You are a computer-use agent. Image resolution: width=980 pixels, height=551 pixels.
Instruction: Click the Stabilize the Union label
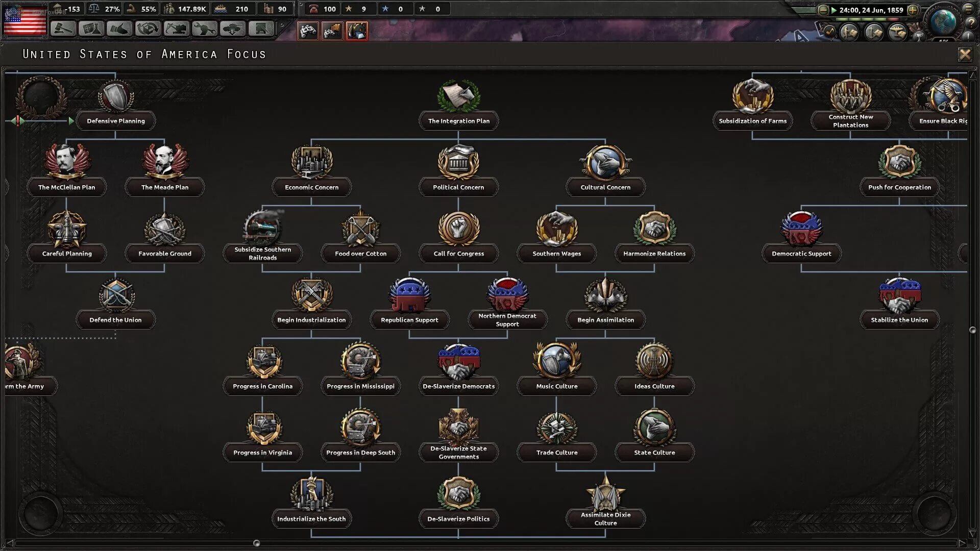coord(899,320)
